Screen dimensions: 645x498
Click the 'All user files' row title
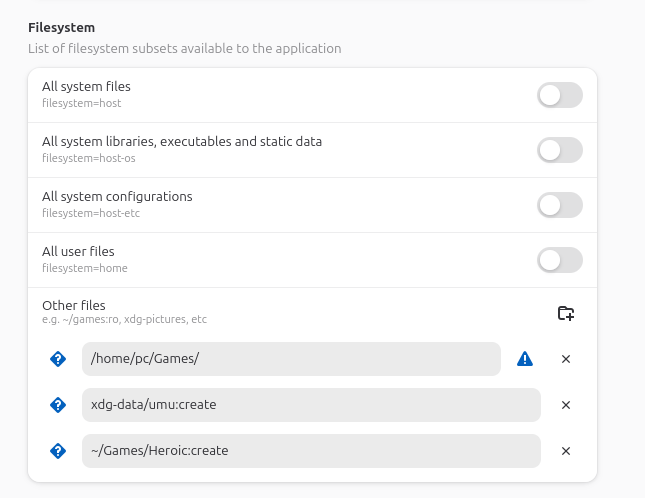[x=78, y=252]
